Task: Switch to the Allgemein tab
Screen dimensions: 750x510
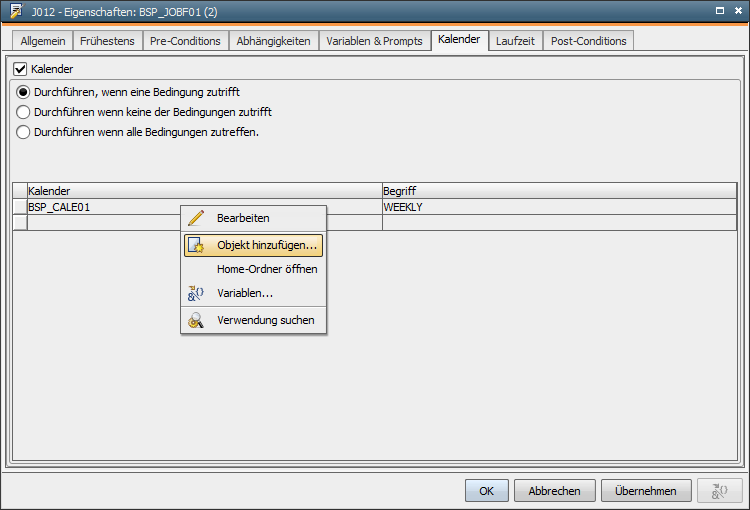Action: (x=43, y=41)
